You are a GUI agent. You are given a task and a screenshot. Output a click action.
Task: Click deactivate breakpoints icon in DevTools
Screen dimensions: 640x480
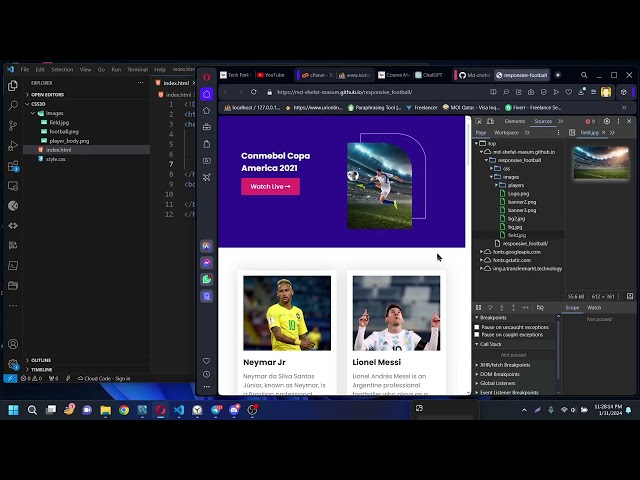(x=540, y=307)
